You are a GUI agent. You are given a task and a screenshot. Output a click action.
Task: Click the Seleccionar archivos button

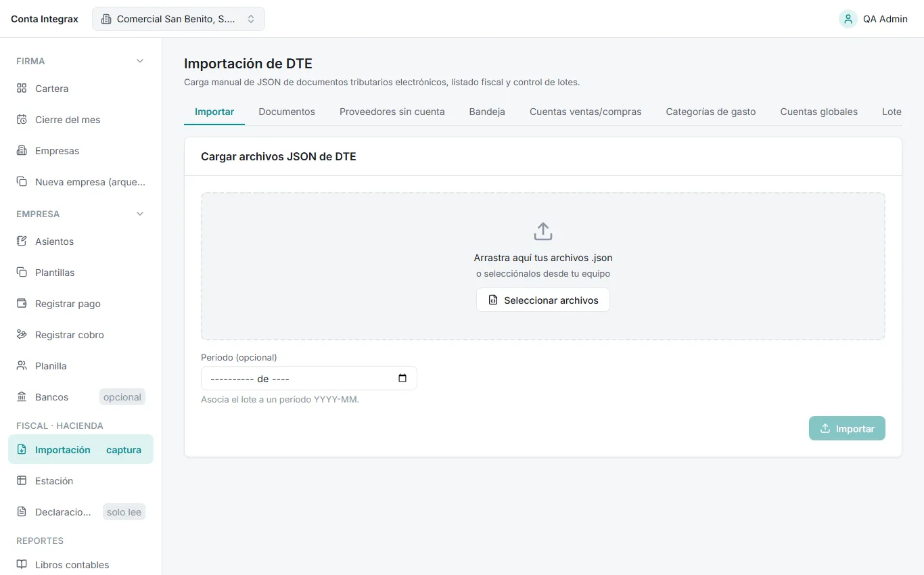pyautogui.click(x=543, y=300)
